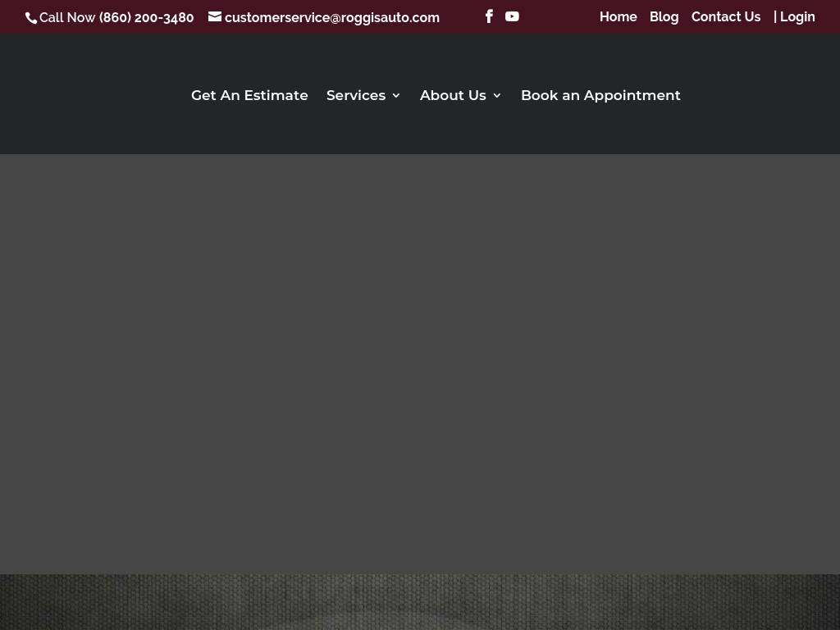Click the textured section at page bottom

pyautogui.click(x=420, y=603)
